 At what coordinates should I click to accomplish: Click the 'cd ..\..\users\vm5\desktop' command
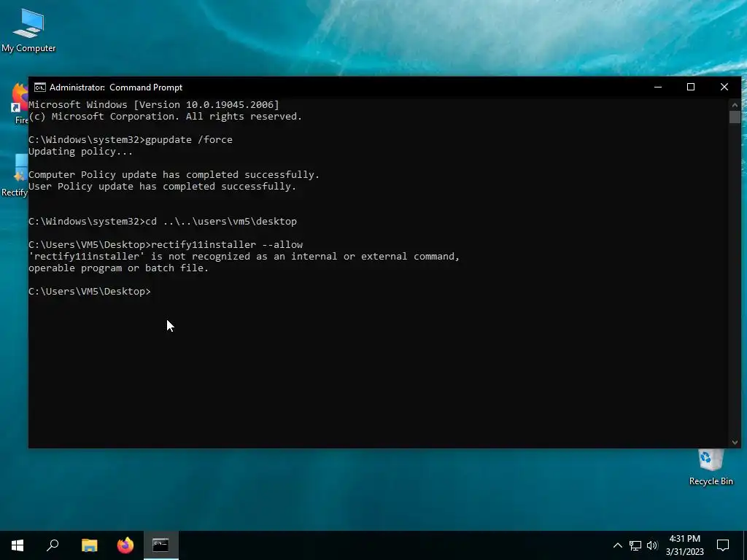tap(221, 222)
